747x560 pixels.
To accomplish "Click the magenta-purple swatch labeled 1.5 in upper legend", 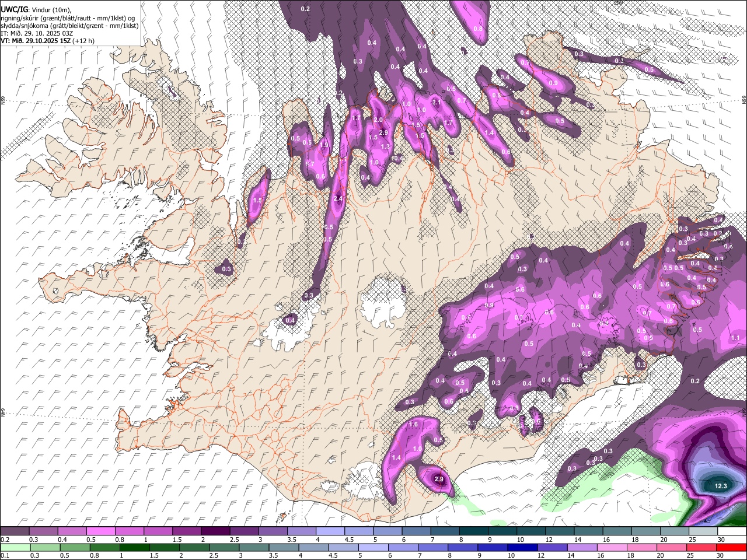I will (x=186, y=531).
